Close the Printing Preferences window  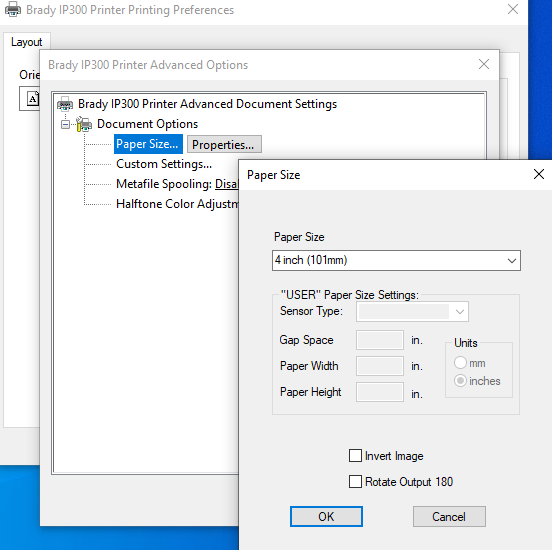513,9
